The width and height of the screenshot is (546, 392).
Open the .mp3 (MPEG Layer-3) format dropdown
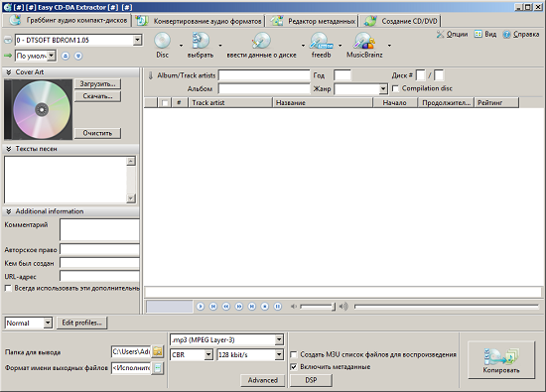pos(279,339)
